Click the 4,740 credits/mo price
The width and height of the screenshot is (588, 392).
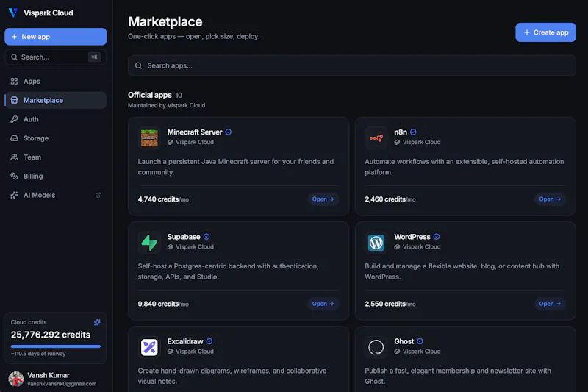point(163,199)
